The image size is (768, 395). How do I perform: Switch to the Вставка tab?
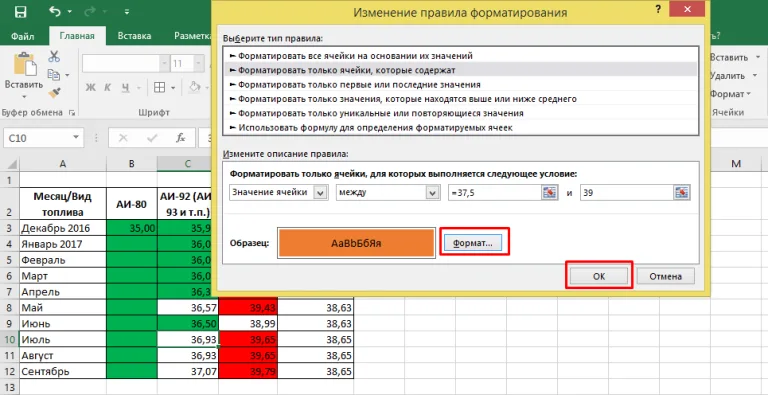[x=134, y=36]
